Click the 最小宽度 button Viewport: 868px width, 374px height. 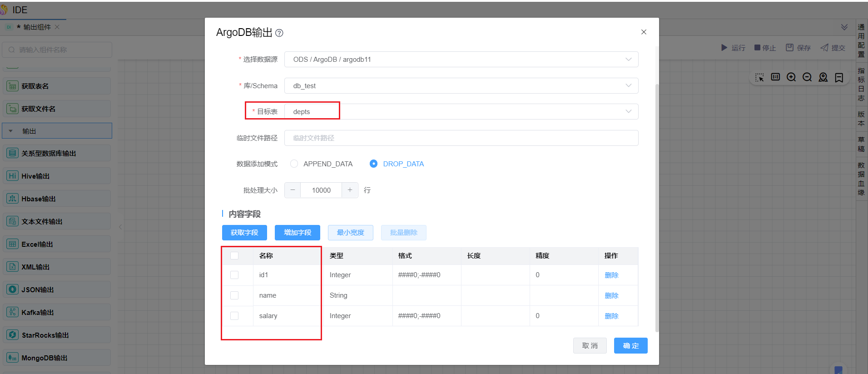(x=351, y=233)
